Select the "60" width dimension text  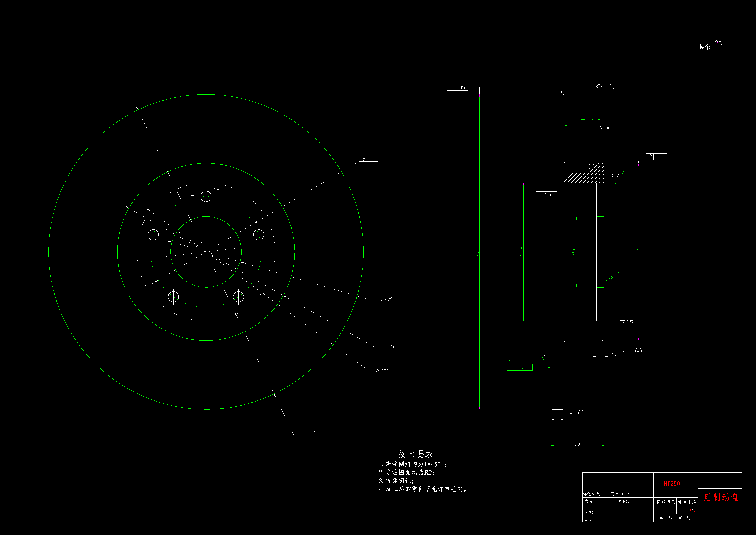[x=577, y=444]
